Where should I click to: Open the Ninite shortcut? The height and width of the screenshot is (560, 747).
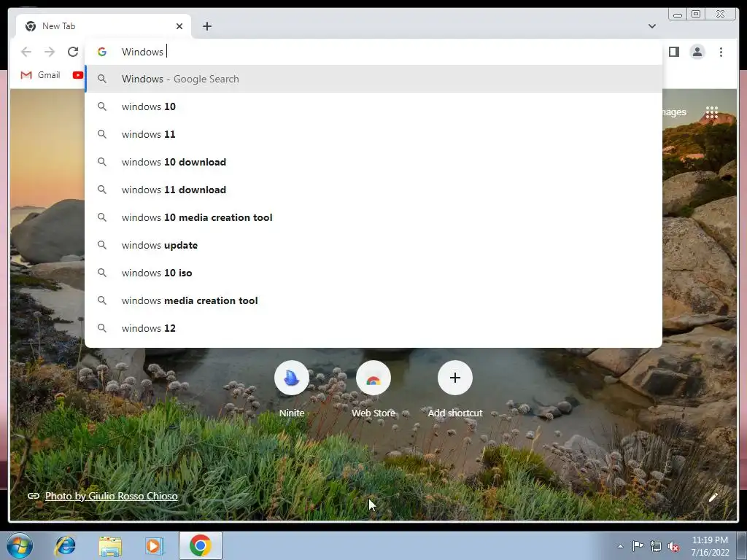292,389
